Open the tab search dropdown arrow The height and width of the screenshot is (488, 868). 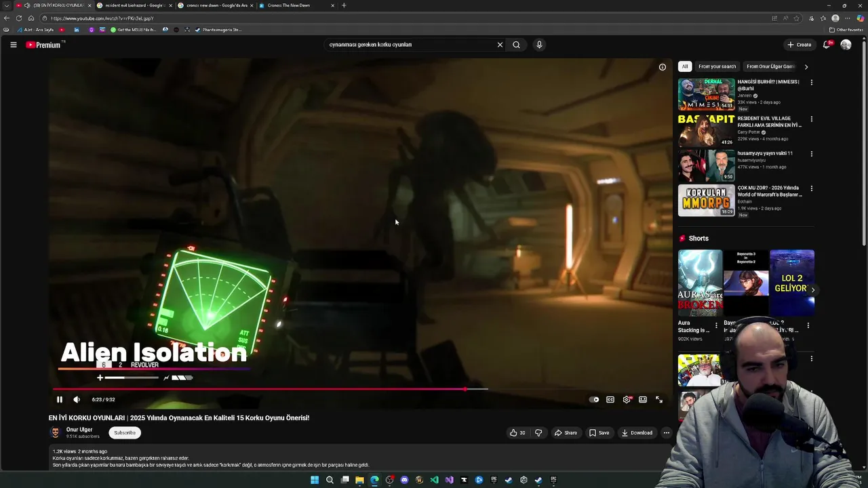pos(7,5)
